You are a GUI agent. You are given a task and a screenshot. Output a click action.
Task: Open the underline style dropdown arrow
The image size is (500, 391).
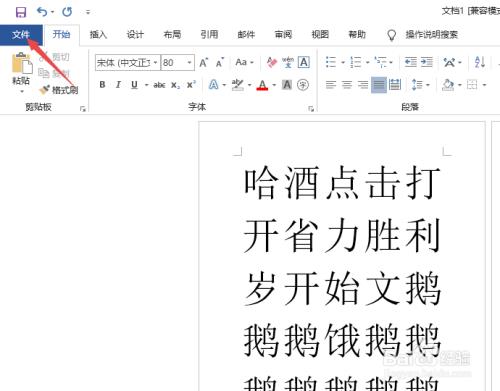pyautogui.click(x=146, y=85)
